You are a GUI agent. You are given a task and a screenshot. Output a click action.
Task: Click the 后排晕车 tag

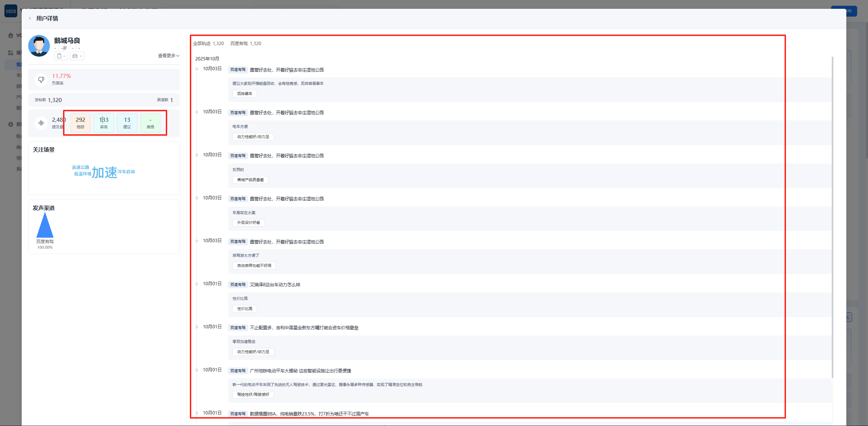pos(244,94)
